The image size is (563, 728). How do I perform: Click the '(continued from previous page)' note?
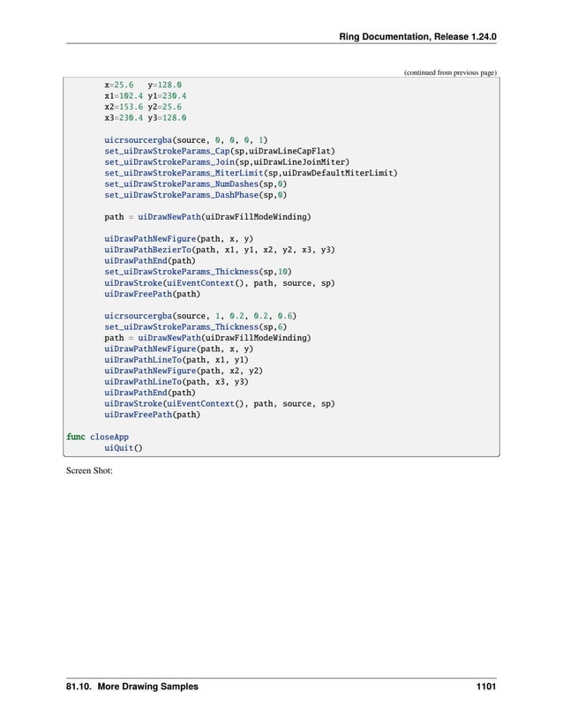[x=450, y=72]
